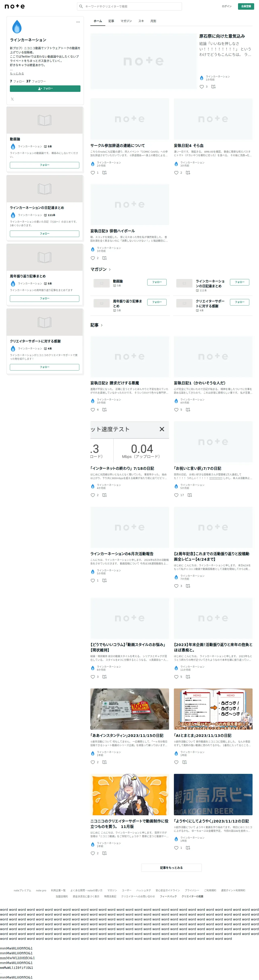
Task: Bookmark 妄執日記4 そら血 post
Action: click(x=188, y=173)
